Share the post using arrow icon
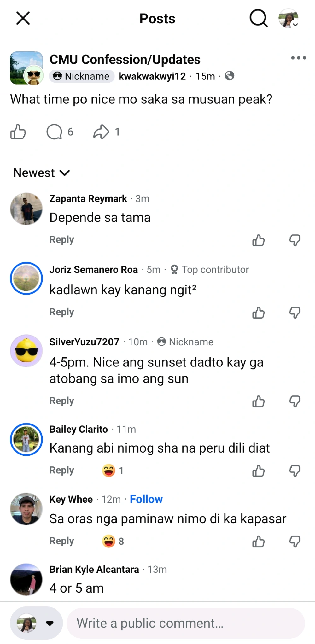Viewport: 315px width, 644px height. [x=101, y=132]
